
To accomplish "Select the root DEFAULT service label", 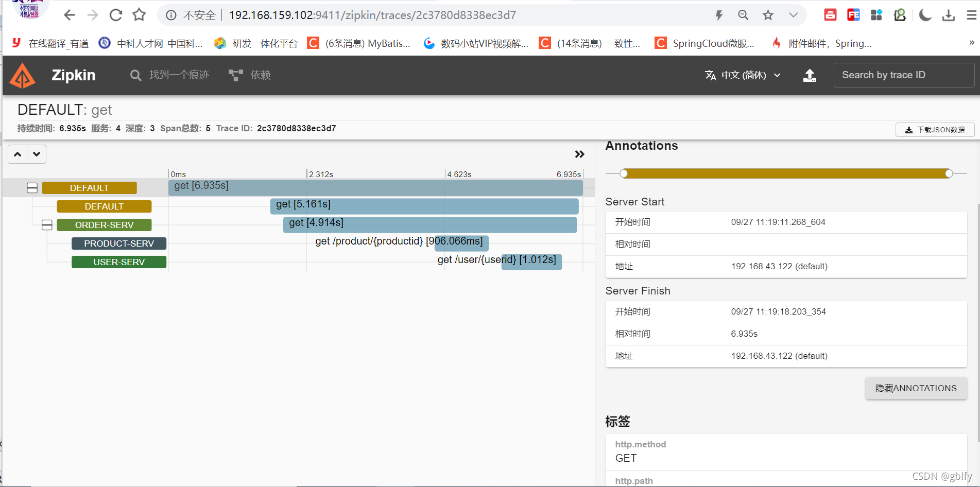I will 90,188.
